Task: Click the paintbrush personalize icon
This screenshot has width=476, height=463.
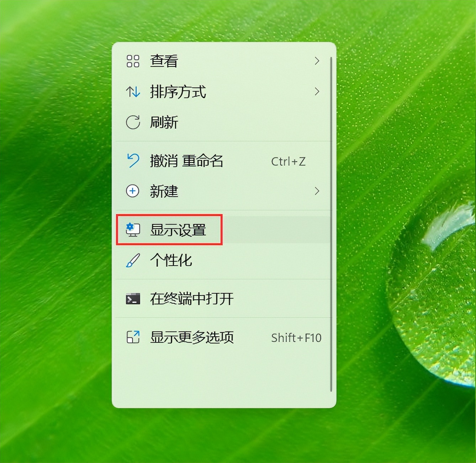Action: click(133, 260)
